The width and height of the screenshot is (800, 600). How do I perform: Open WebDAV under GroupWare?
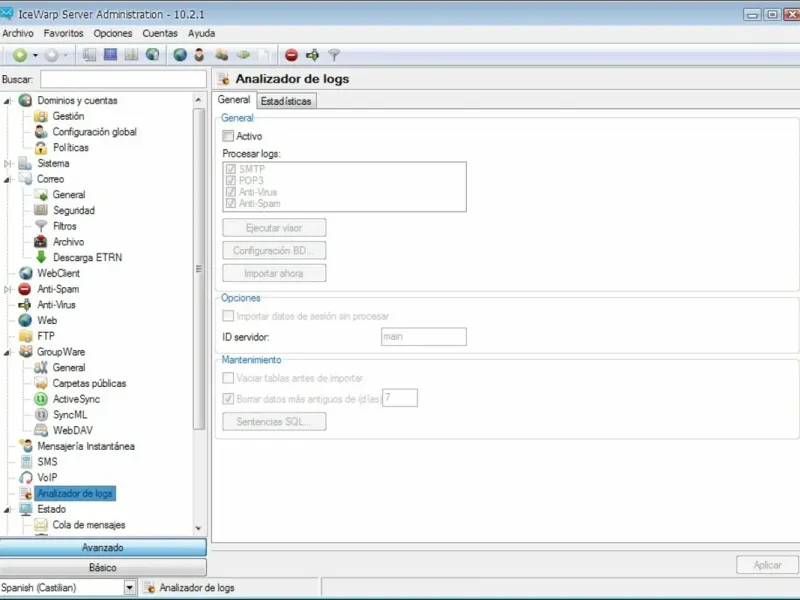click(x=72, y=431)
